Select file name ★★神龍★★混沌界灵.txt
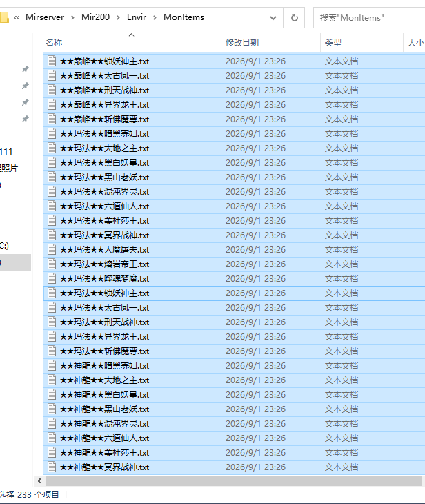Image resolution: width=425 pixels, height=504 pixels. tap(104, 424)
